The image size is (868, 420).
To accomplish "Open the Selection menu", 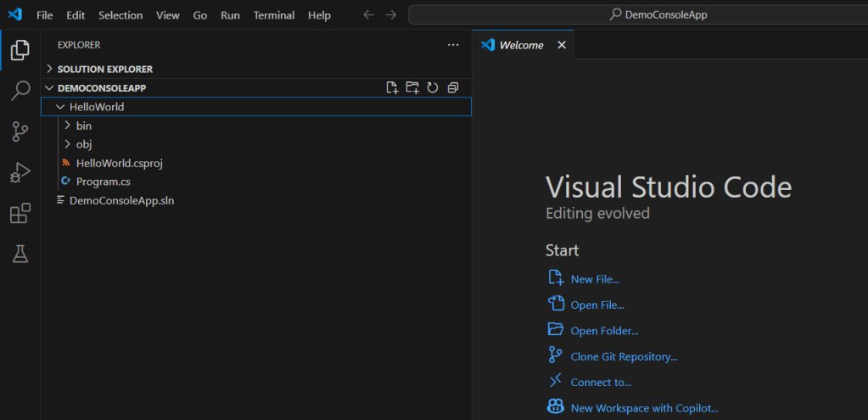I will click(x=120, y=15).
